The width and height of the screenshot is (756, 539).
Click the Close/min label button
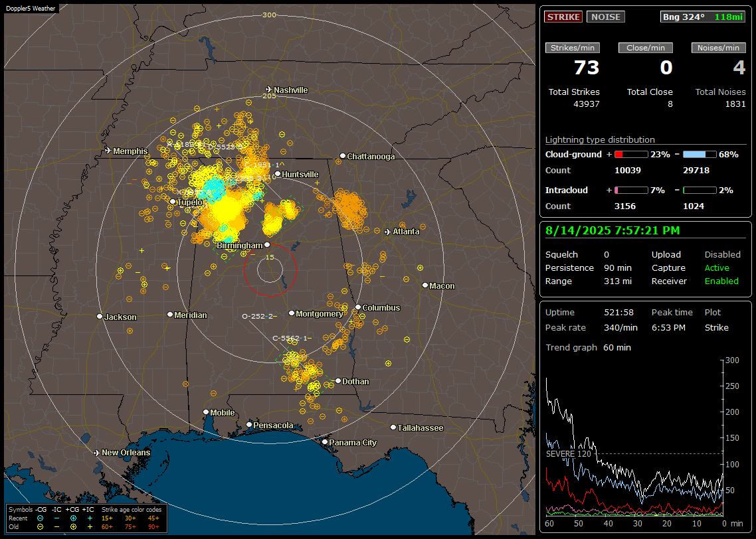click(x=646, y=48)
